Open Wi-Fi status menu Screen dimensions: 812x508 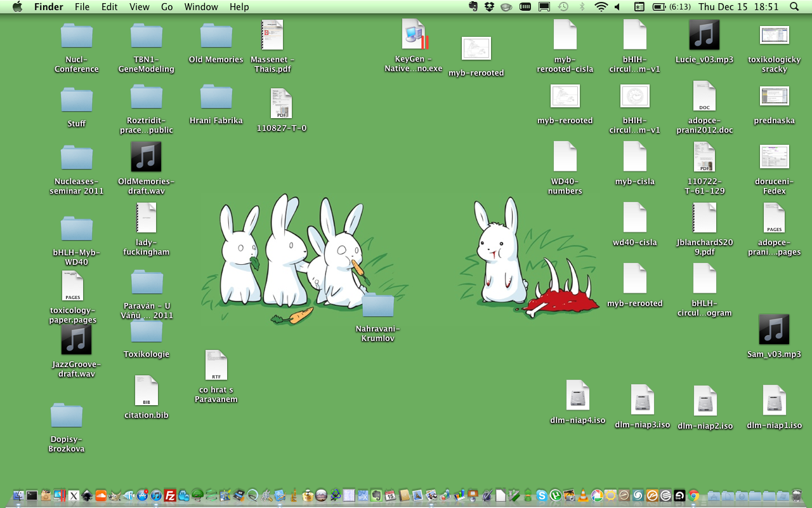point(601,6)
